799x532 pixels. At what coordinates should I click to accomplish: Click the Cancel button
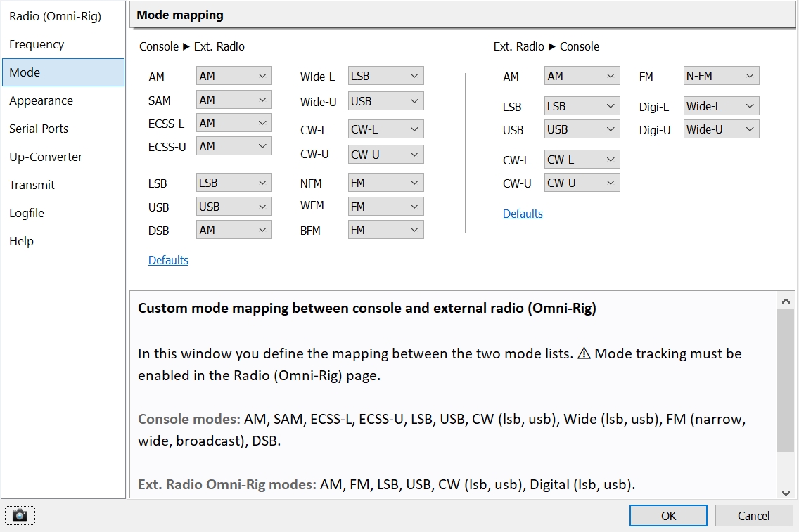click(x=753, y=516)
